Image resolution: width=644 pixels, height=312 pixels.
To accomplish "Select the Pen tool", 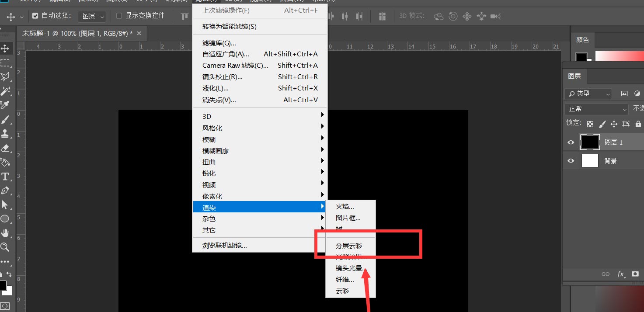I will pos(5,191).
